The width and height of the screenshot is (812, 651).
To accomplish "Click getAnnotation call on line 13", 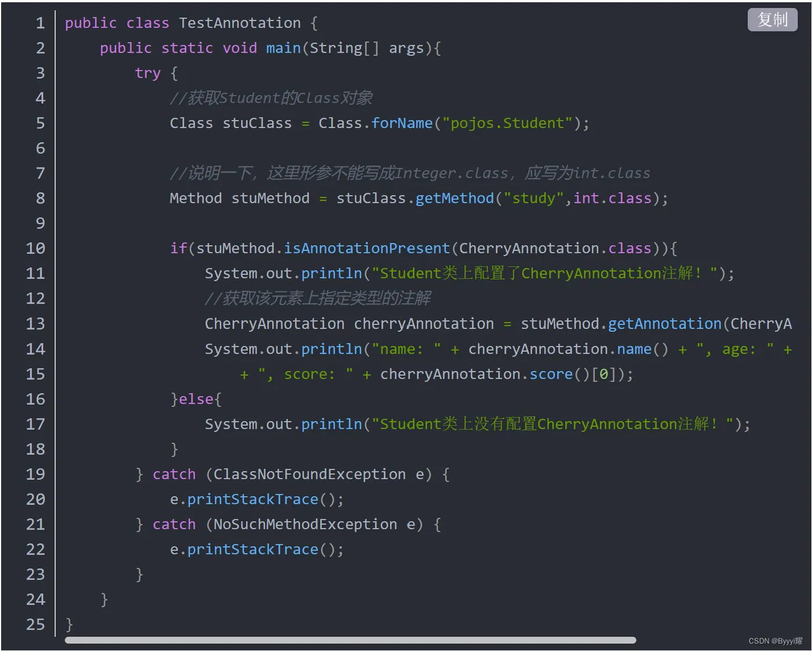I will click(664, 324).
